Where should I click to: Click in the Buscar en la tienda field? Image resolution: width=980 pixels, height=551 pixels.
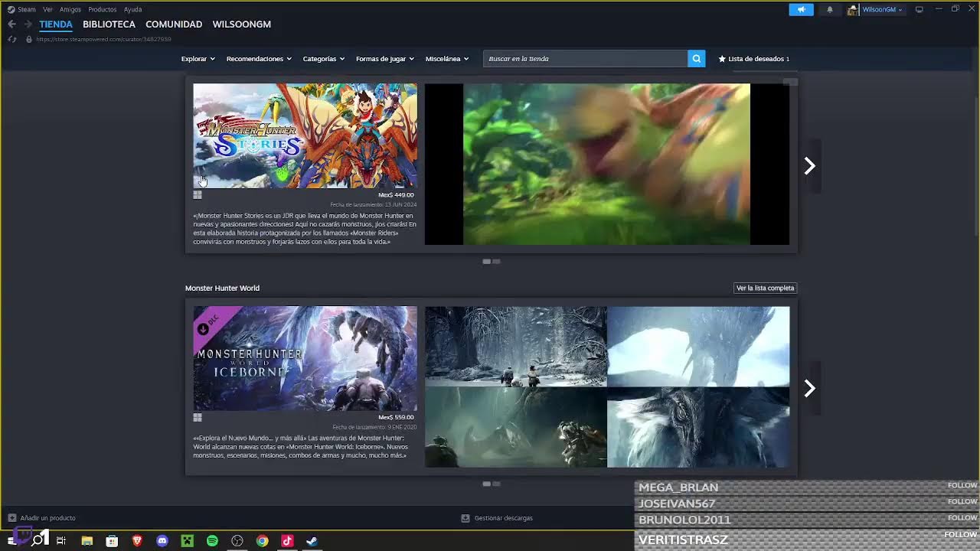click(586, 59)
